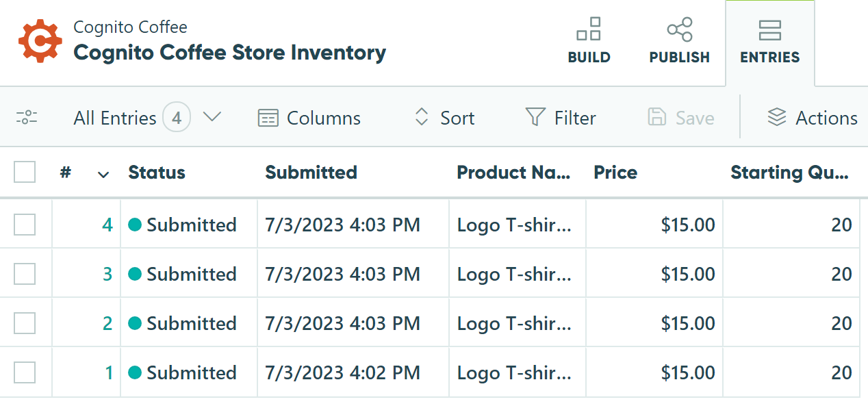Screen dimensions: 868x406
Task: Open the Columns chooser
Action: [x=309, y=118]
